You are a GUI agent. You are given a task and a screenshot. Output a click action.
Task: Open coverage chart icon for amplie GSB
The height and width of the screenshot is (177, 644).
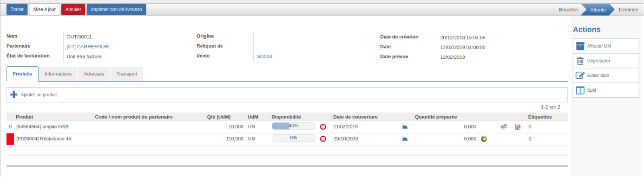[405, 126]
